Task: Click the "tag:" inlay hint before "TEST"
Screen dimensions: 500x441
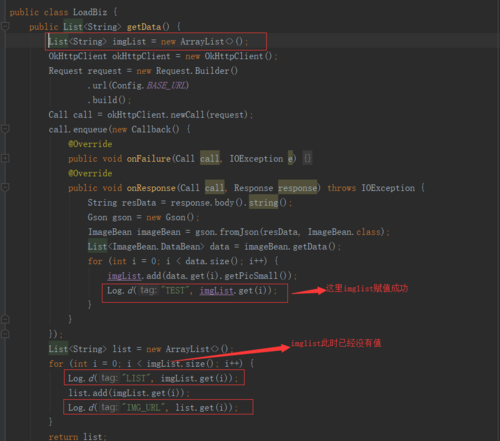Action: coord(148,290)
